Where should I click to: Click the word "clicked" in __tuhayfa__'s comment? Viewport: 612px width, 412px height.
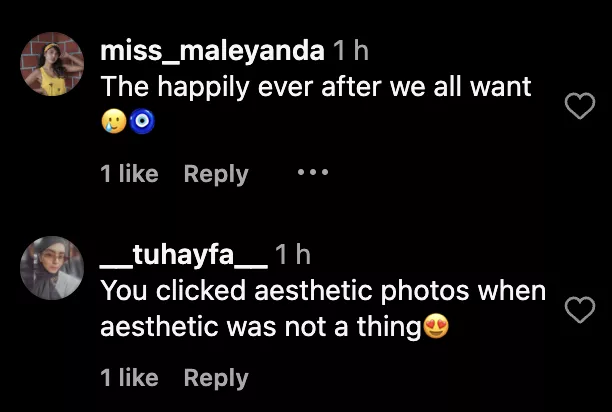click(198, 291)
